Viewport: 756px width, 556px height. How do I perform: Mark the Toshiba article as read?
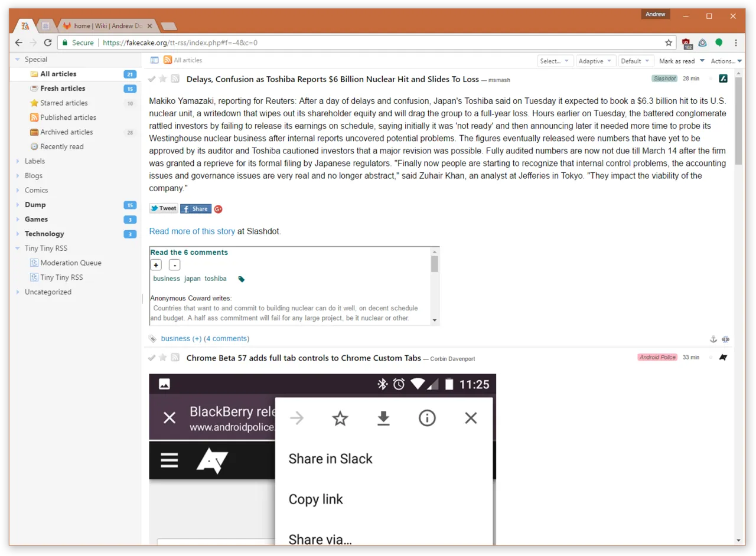click(x=152, y=79)
